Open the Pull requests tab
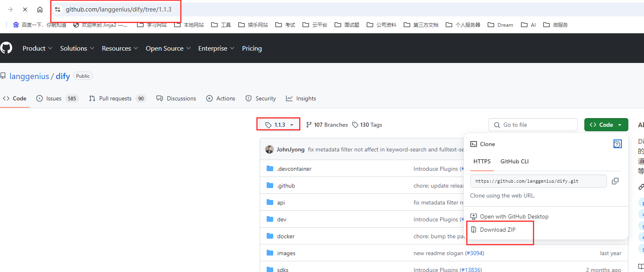Image resolution: width=644 pixels, height=272 pixels. pos(118,98)
